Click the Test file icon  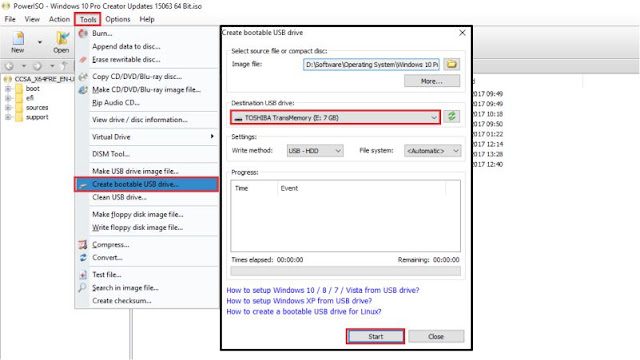(x=83, y=275)
